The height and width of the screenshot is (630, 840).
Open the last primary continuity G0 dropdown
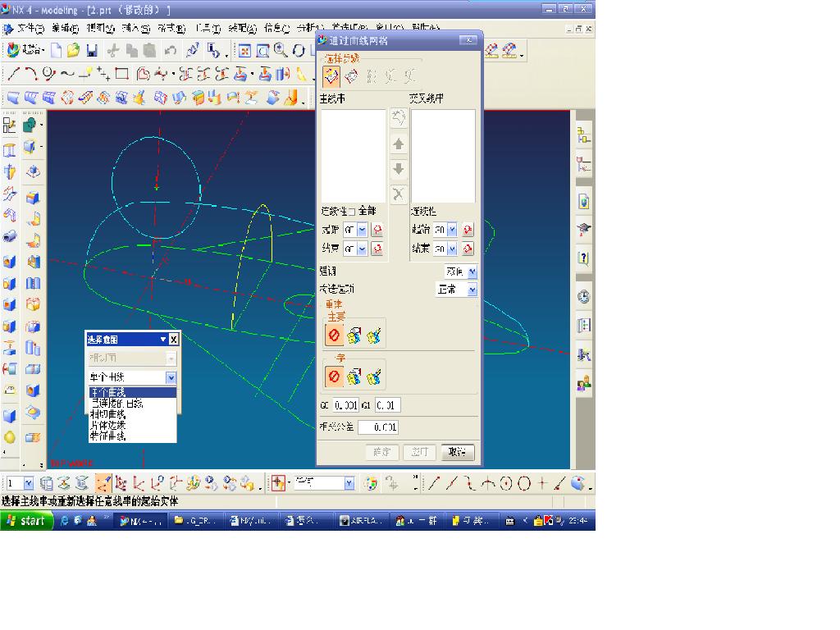tap(362, 249)
